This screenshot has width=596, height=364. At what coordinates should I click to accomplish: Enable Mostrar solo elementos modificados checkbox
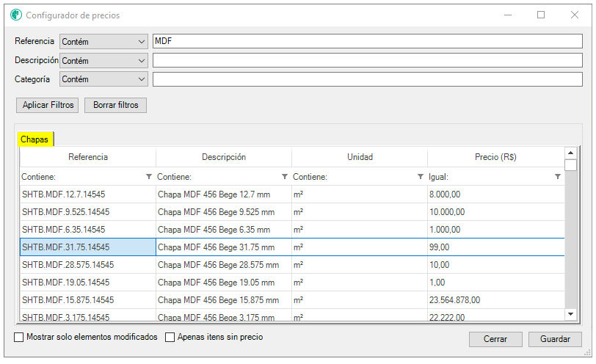pos(18,338)
